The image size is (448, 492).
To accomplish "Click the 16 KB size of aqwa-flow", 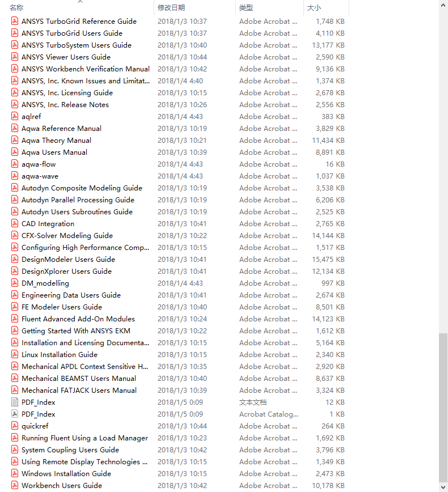I will [x=335, y=164].
